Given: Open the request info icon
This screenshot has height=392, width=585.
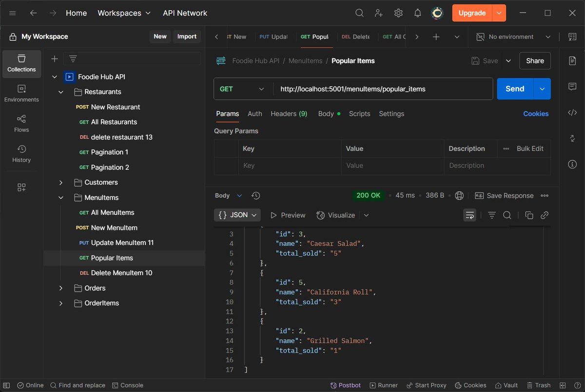Looking at the screenshot, I should pos(572,165).
